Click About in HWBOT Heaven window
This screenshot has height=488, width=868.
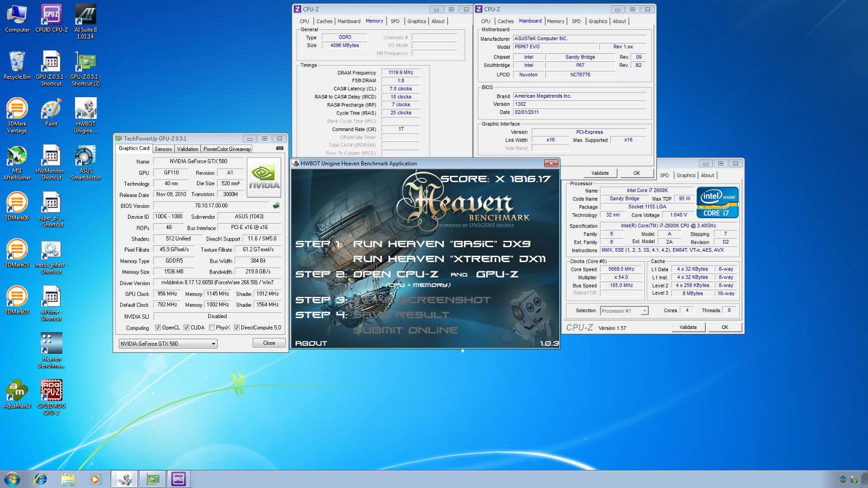[x=311, y=343]
